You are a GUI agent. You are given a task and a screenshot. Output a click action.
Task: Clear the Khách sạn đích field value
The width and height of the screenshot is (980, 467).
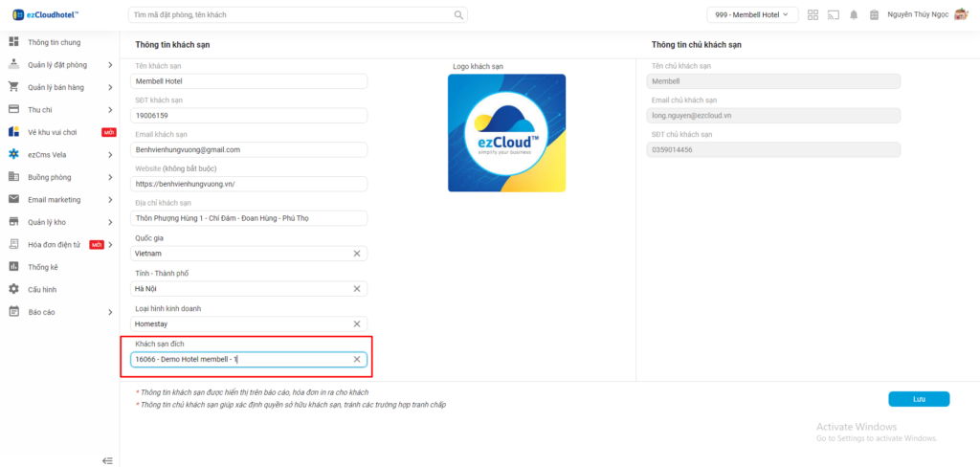pos(357,360)
